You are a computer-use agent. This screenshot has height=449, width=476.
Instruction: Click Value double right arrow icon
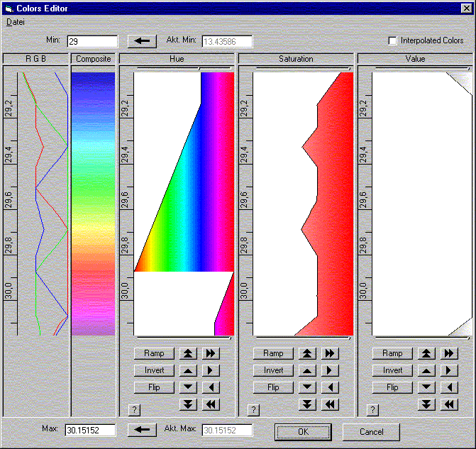coord(449,353)
